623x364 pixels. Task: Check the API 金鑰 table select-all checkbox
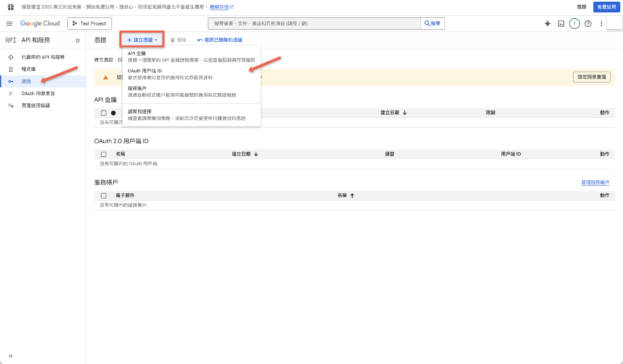104,113
